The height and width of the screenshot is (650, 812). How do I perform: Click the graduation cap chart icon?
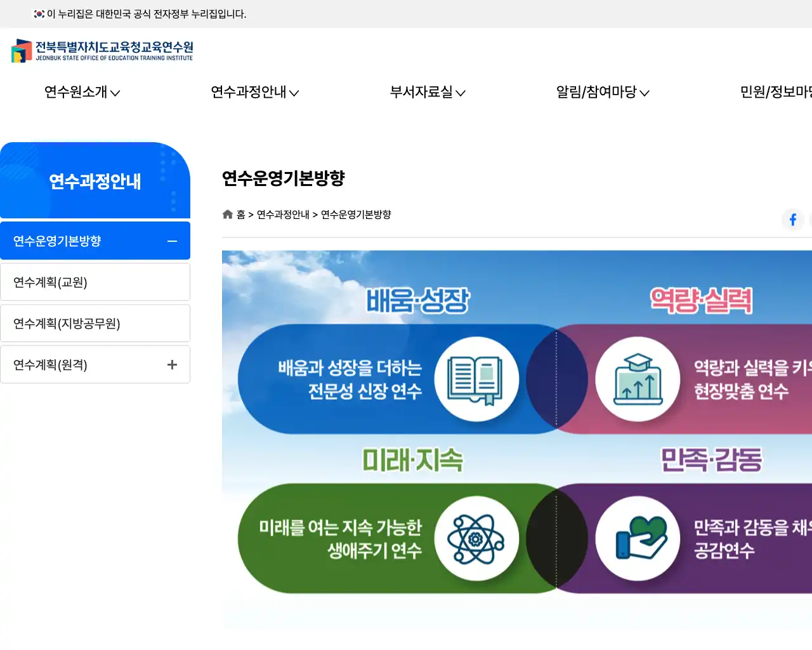(638, 380)
